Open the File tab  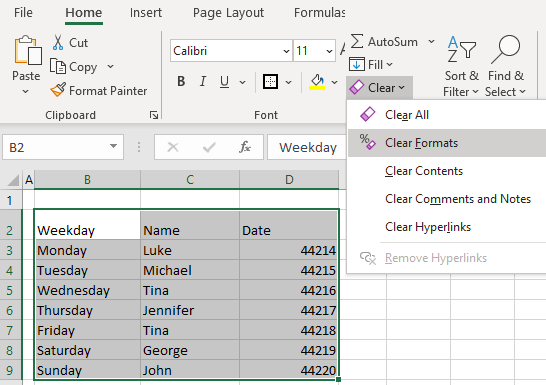(23, 13)
